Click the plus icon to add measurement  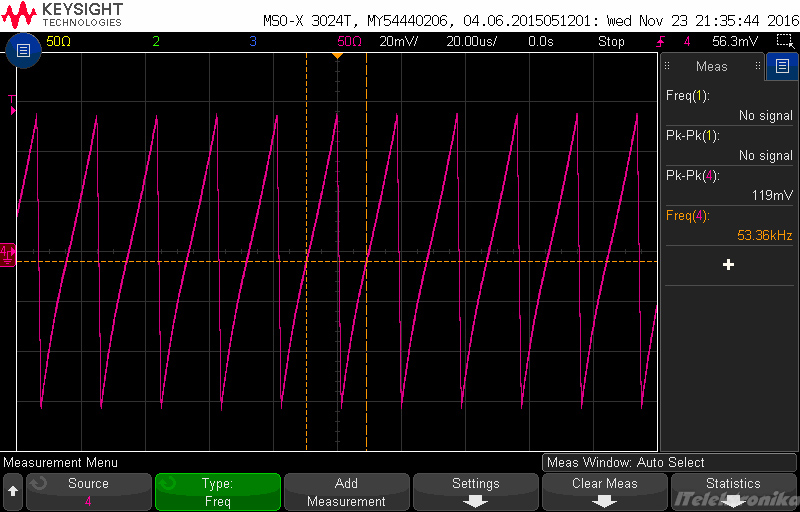pos(729,265)
